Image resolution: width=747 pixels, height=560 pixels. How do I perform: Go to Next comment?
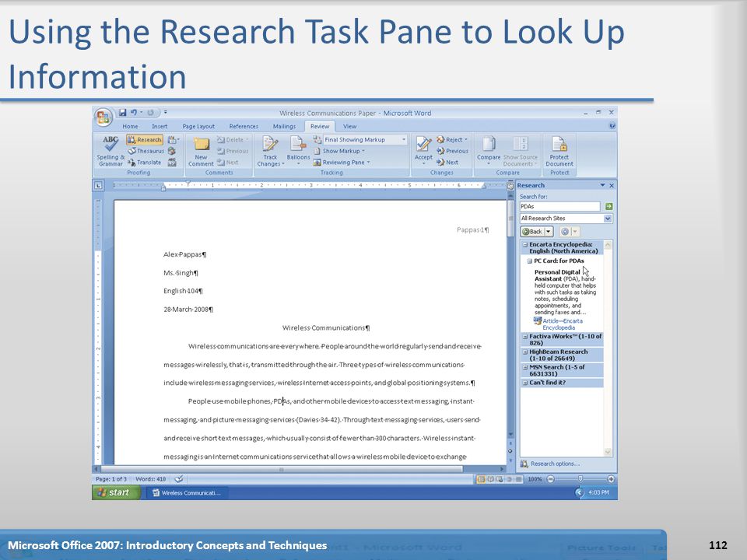click(228, 163)
